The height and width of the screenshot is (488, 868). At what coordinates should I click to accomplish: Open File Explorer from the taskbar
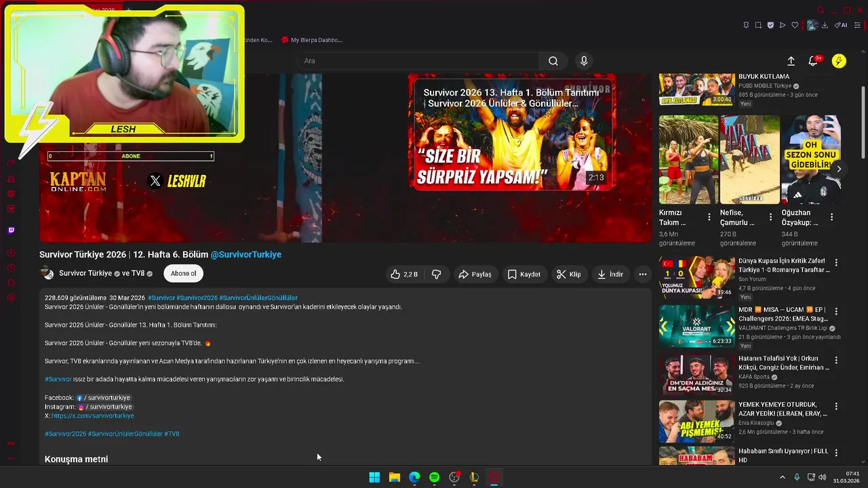click(394, 477)
